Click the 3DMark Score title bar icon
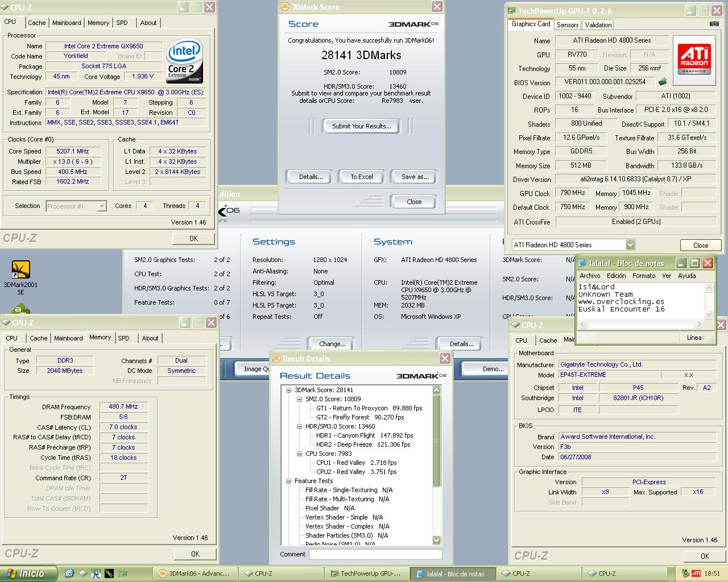The height and width of the screenshot is (582, 728). (286, 7)
